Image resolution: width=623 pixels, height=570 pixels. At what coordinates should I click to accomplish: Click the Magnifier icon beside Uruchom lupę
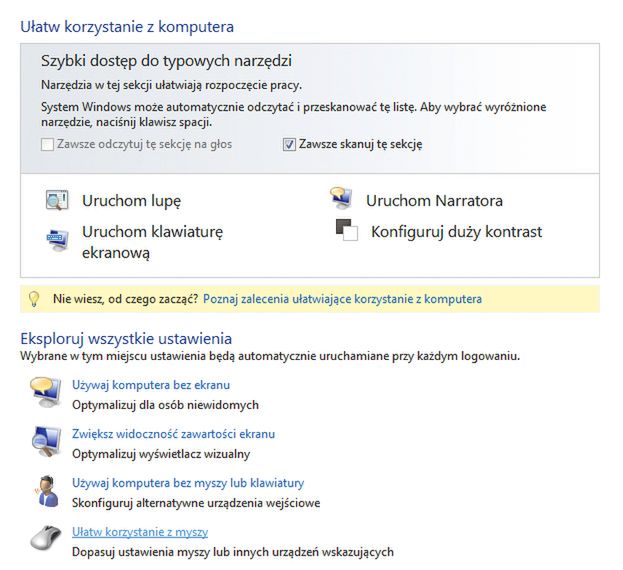(56, 201)
